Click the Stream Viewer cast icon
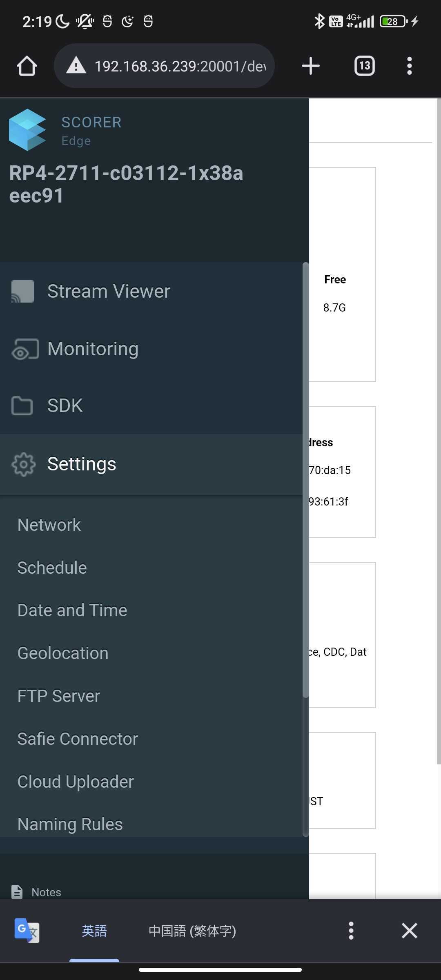This screenshot has width=441, height=980. [x=23, y=291]
